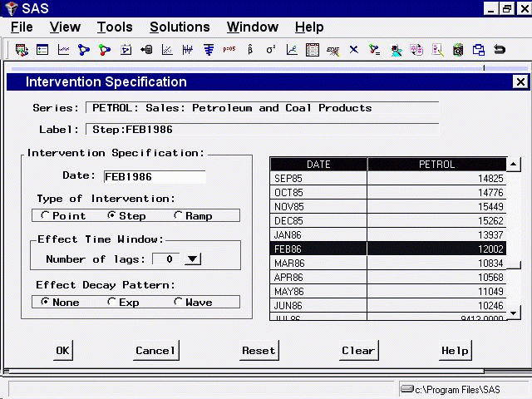Screen dimensions: 532x399
Task: Open the Help menu
Action: click(x=309, y=27)
